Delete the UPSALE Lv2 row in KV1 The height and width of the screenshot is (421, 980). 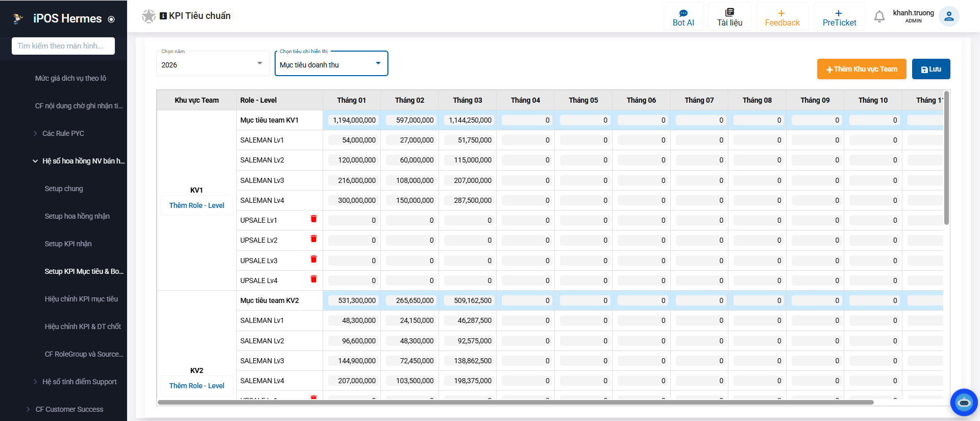coord(313,239)
